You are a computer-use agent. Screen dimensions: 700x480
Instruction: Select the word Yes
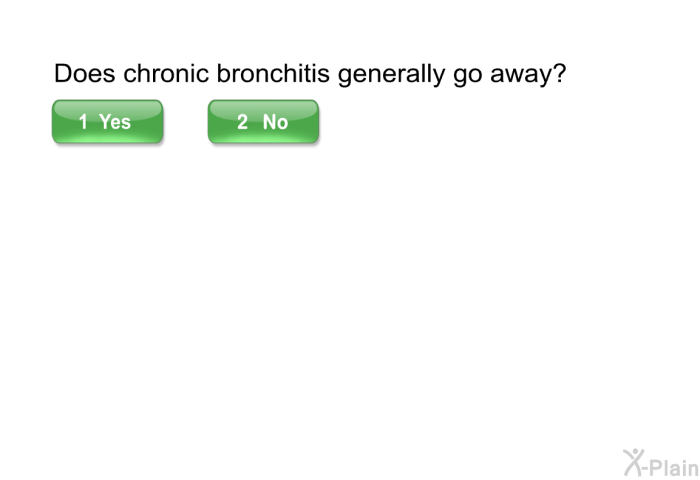tap(115, 122)
